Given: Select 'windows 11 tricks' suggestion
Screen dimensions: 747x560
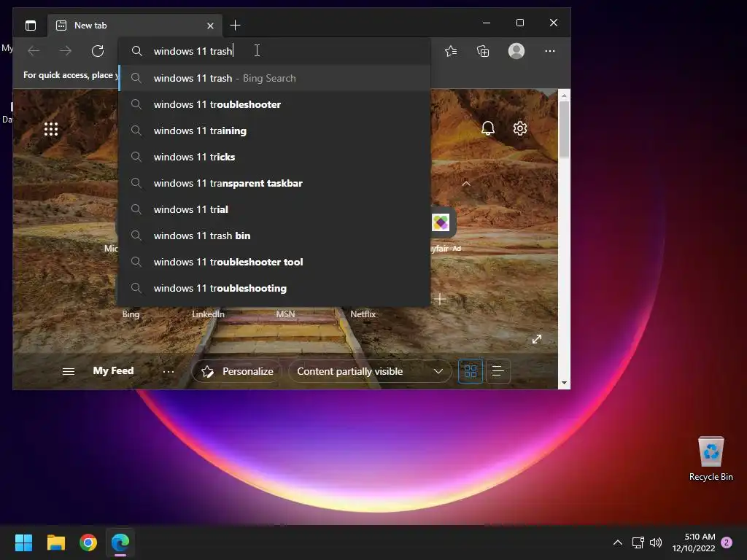Looking at the screenshot, I should (274, 157).
